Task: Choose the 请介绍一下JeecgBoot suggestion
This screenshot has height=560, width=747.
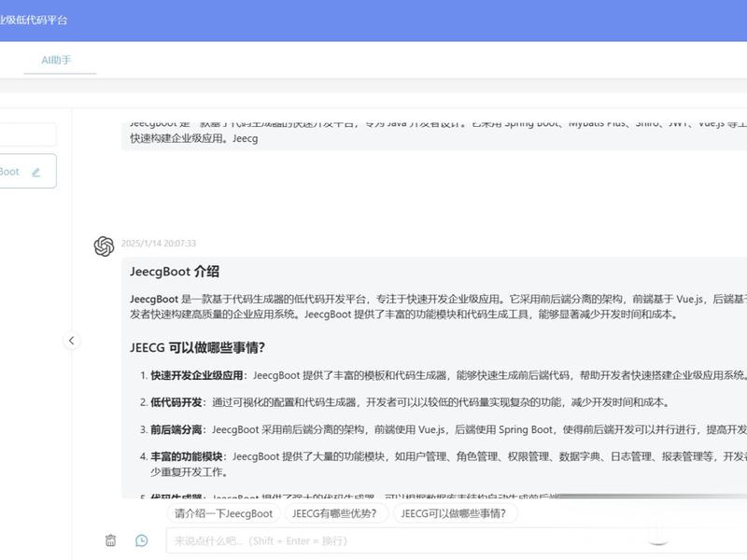Action: [223, 513]
